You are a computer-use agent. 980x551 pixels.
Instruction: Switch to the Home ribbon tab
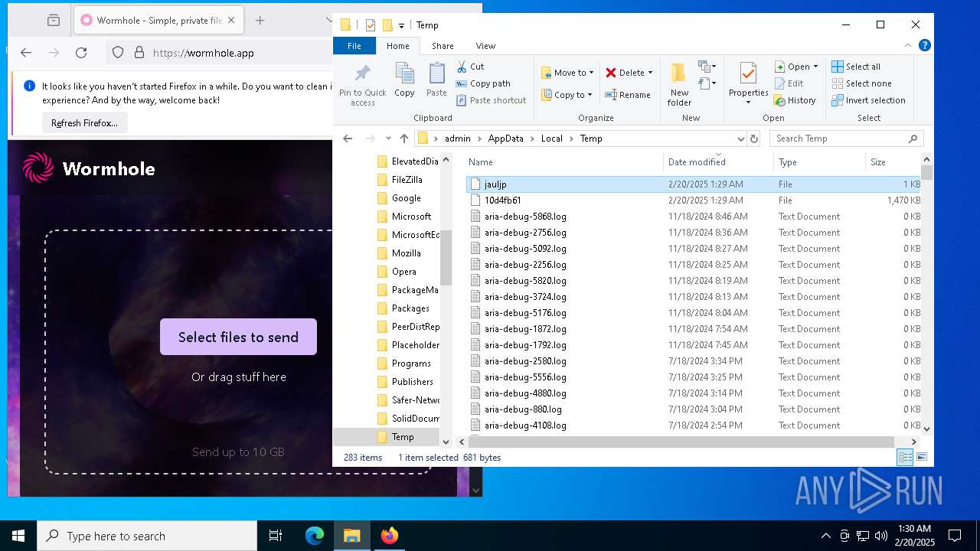pos(398,46)
